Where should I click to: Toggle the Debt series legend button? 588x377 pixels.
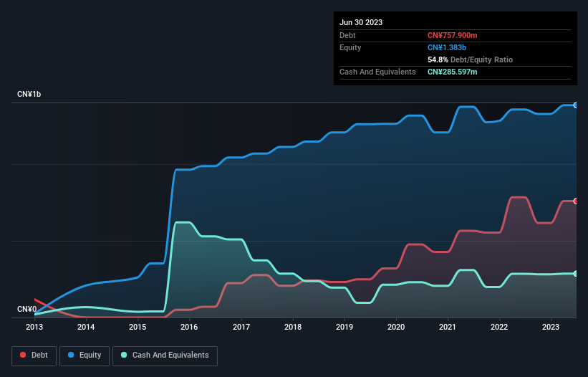[34, 355]
